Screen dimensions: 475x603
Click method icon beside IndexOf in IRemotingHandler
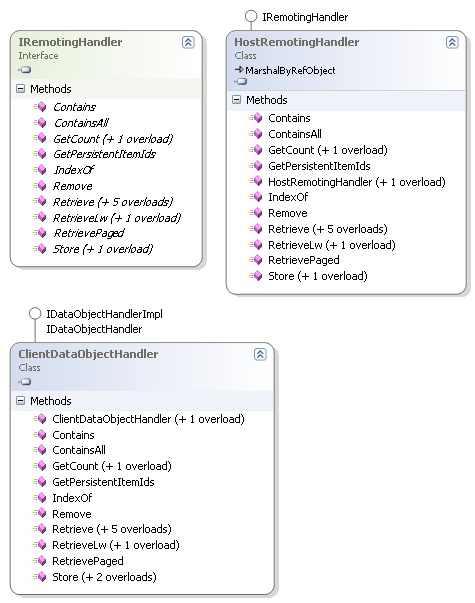tap(40, 170)
